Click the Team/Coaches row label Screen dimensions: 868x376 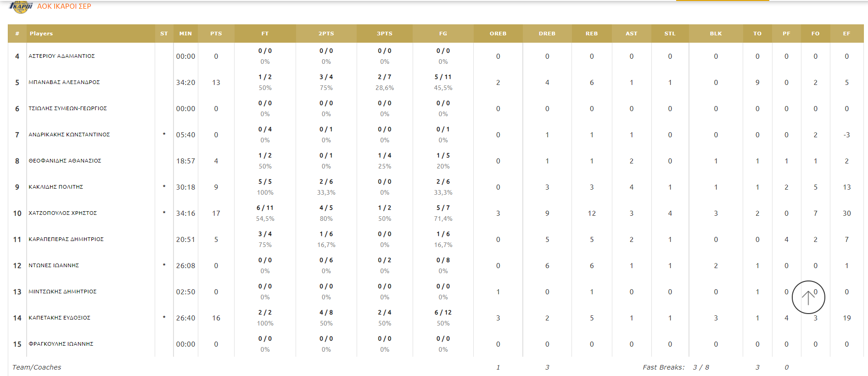click(37, 367)
